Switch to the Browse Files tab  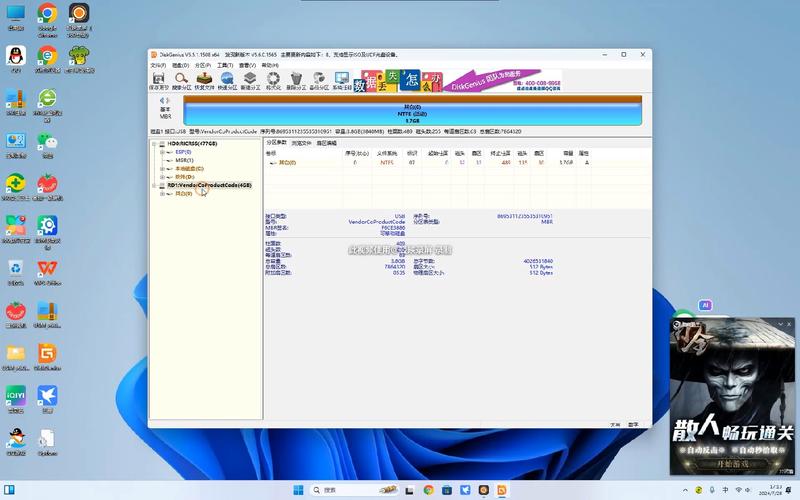pyautogui.click(x=301, y=143)
